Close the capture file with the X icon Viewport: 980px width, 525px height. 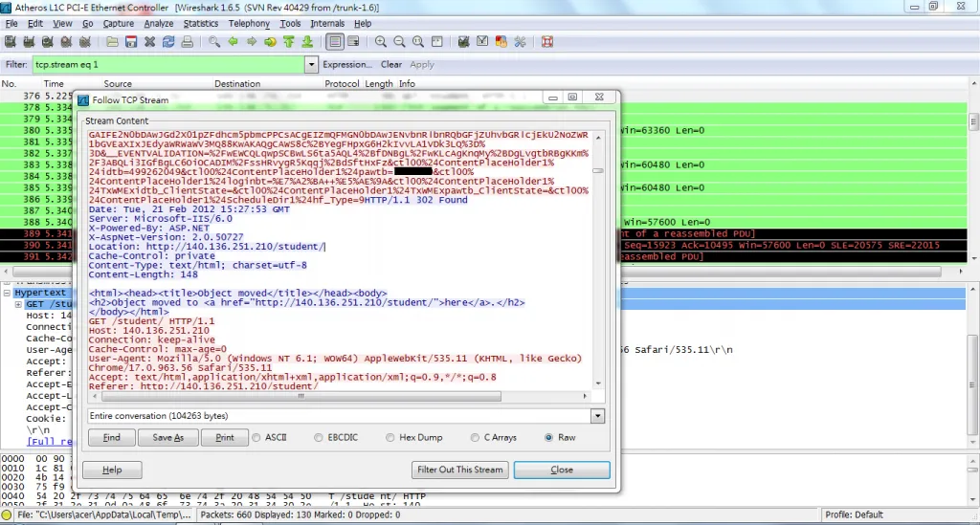[x=149, y=42]
